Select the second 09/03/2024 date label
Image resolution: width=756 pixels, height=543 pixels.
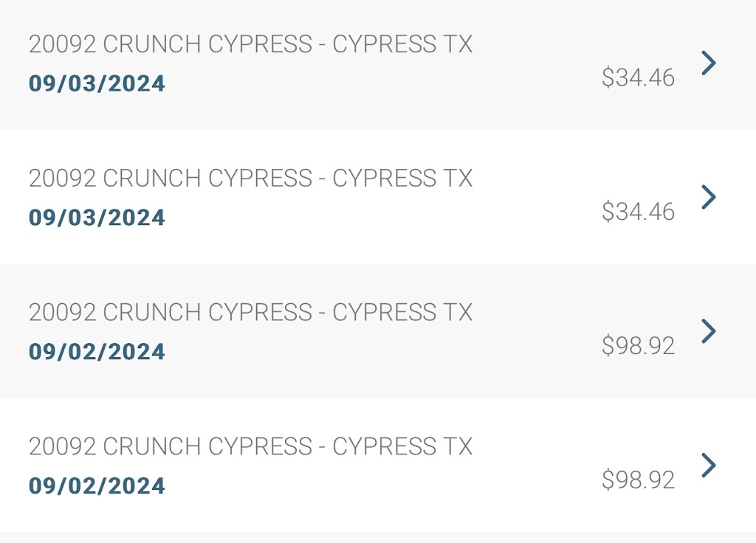(97, 218)
